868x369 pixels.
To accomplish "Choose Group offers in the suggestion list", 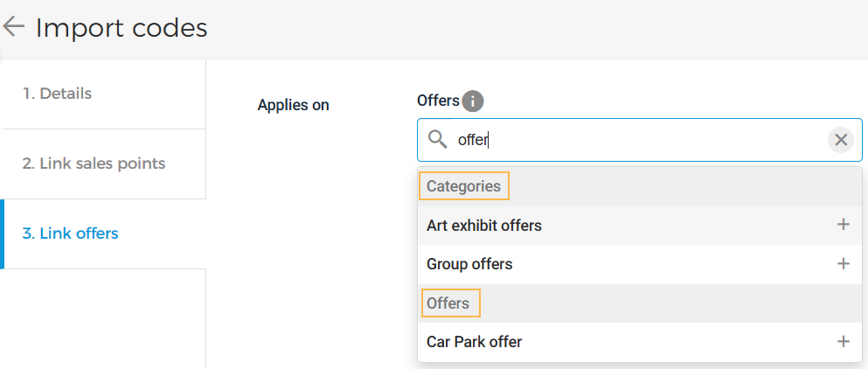I will click(x=469, y=264).
